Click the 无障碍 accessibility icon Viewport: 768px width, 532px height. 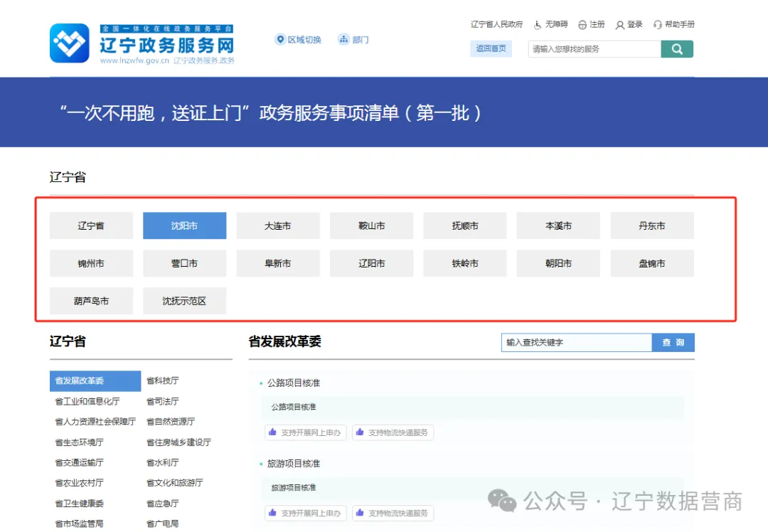tap(538, 25)
